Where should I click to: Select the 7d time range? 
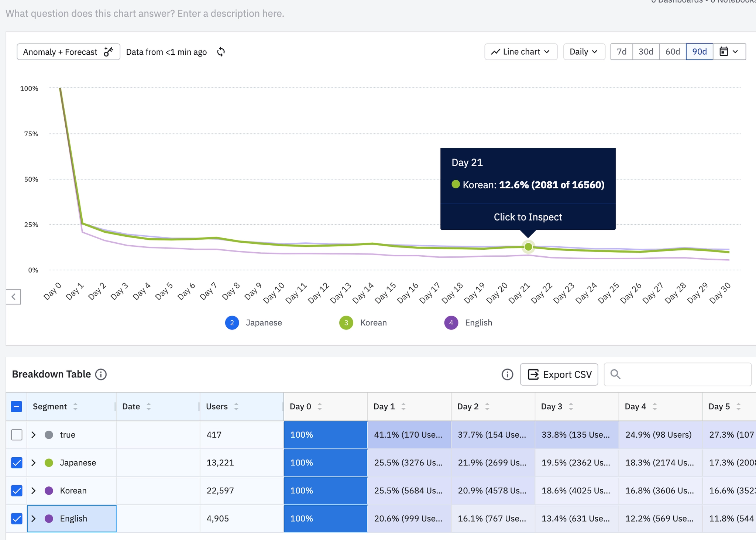click(x=622, y=52)
